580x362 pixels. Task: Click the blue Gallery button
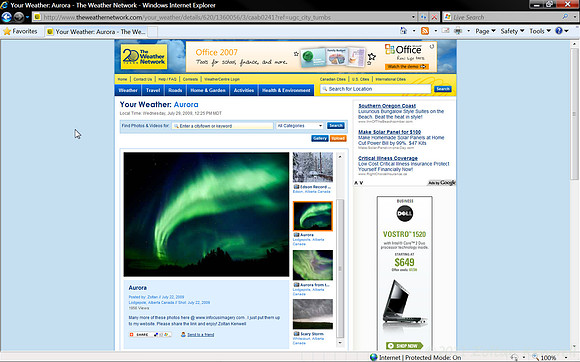pos(320,138)
